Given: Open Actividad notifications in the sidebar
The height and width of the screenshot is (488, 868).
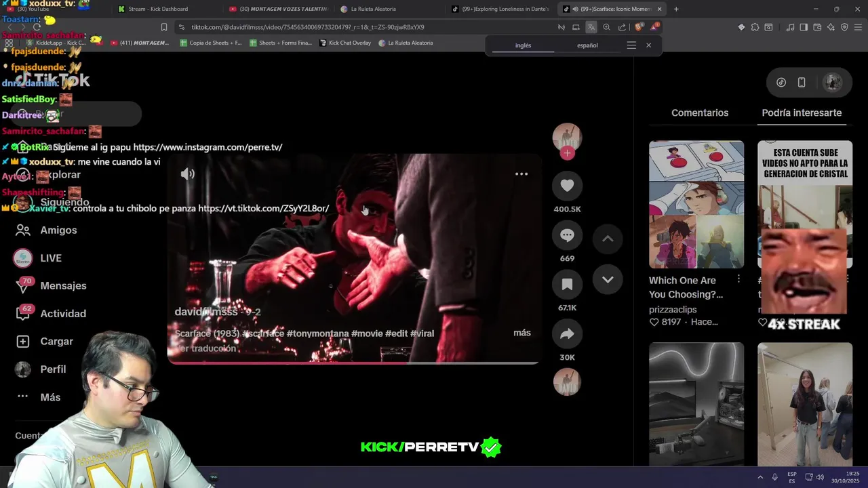Looking at the screenshot, I should [51, 314].
